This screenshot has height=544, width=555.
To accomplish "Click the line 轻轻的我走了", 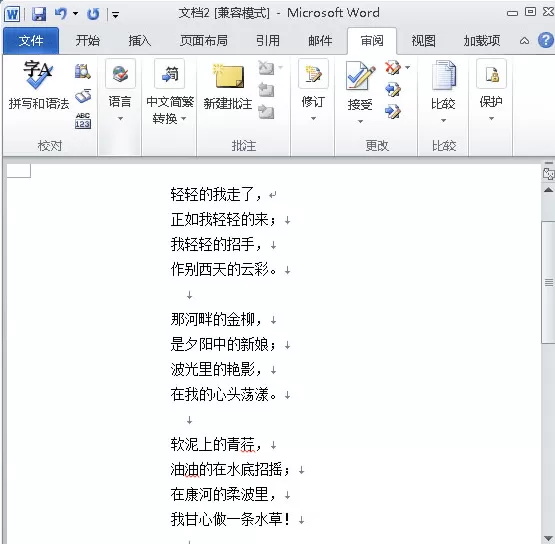I will click(216, 194).
